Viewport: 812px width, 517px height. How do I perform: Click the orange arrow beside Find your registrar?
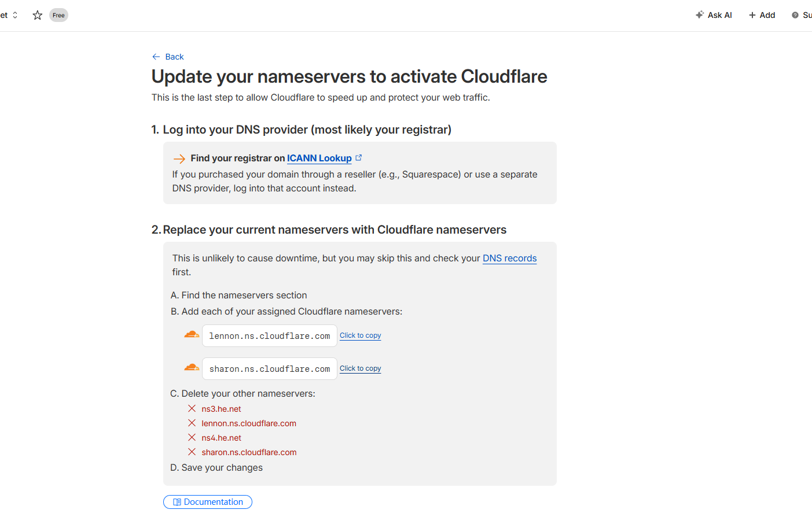(x=179, y=159)
